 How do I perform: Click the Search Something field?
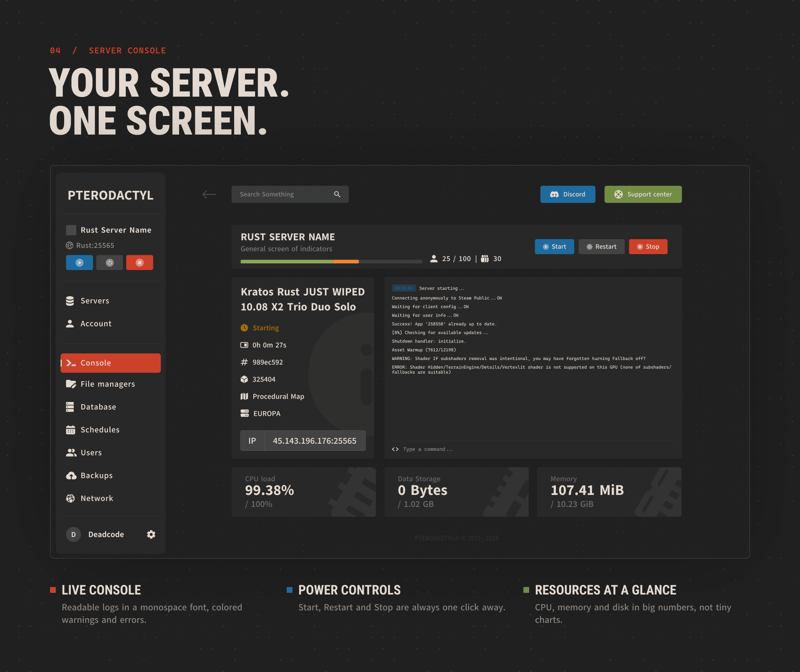290,194
